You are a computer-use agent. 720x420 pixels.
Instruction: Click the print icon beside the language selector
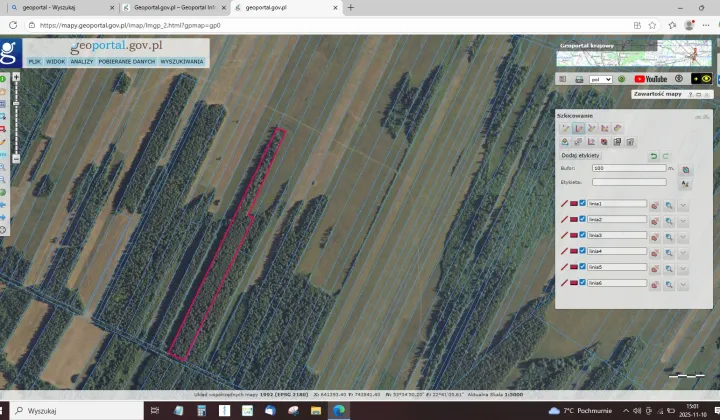coord(578,79)
